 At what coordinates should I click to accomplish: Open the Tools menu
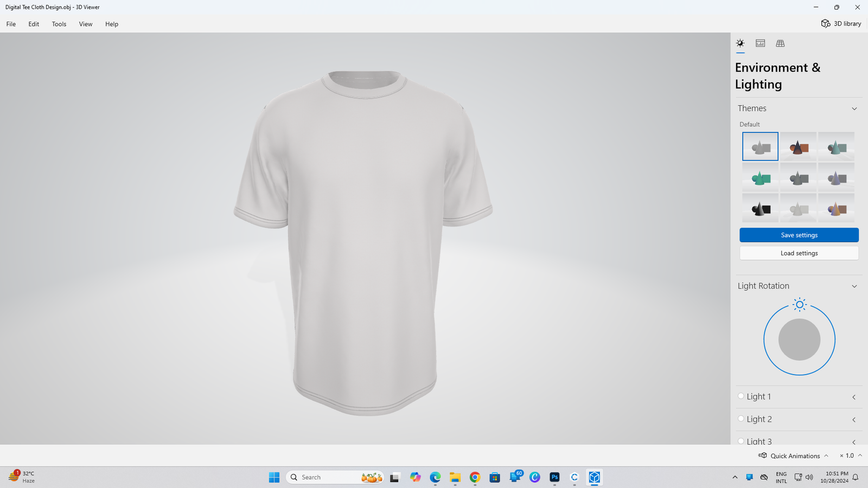[59, 24]
